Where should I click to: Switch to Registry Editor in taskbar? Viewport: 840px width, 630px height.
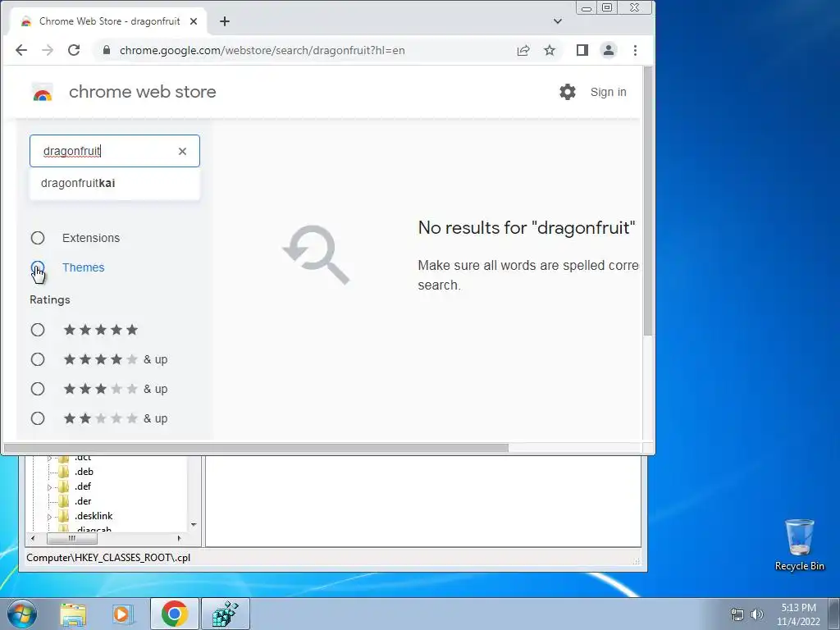(x=226, y=614)
